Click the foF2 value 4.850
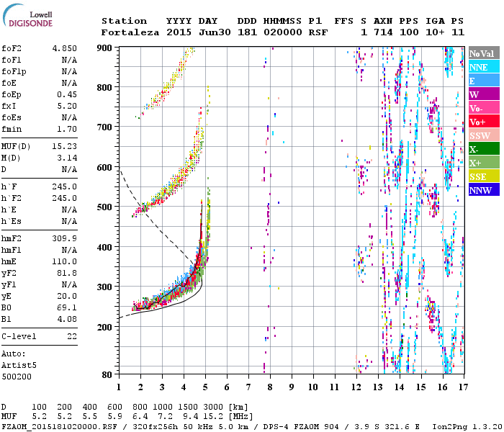The height and width of the screenshot is (432, 504). [x=64, y=48]
